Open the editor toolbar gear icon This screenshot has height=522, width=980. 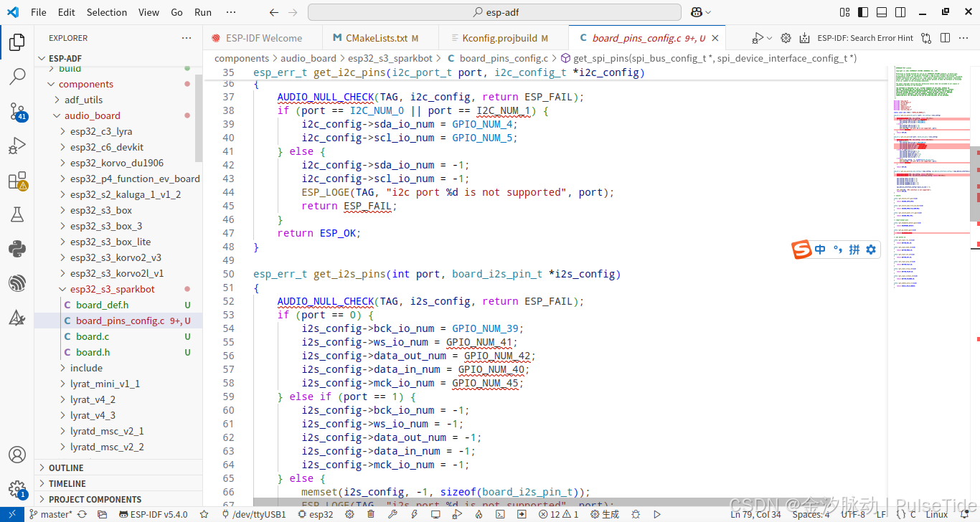pos(786,38)
